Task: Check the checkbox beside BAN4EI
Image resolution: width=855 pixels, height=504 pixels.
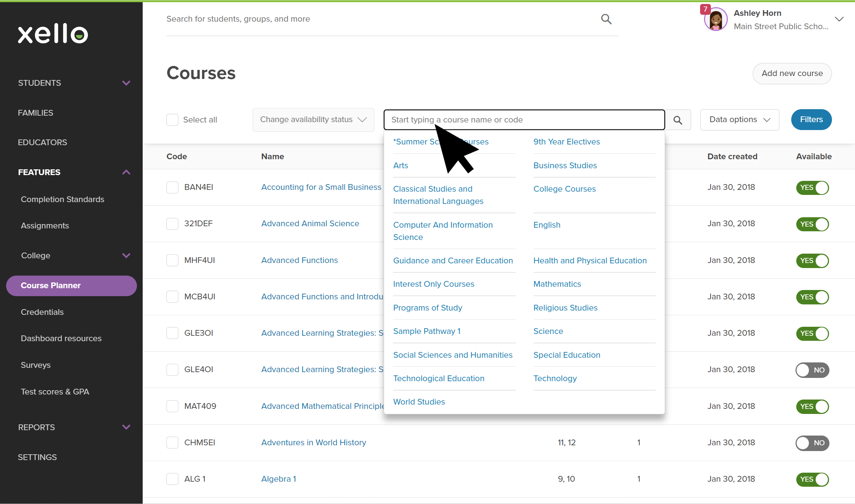Action: pos(173,187)
